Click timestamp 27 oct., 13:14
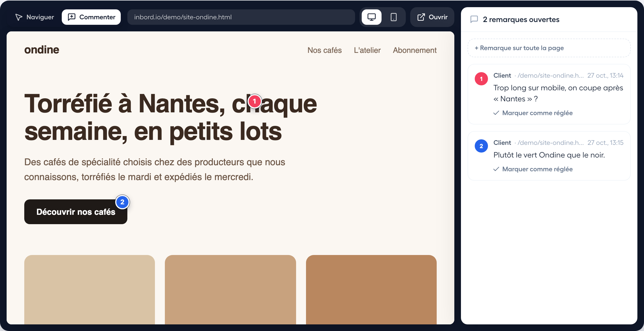The width and height of the screenshot is (644, 331). pyautogui.click(x=605, y=75)
